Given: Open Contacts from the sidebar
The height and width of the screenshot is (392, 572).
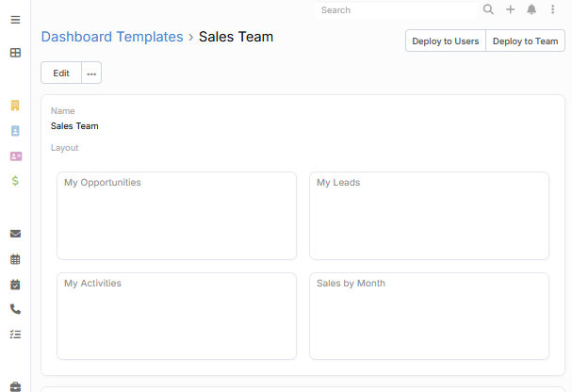Looking at the screenshot, I should [15, 131].
